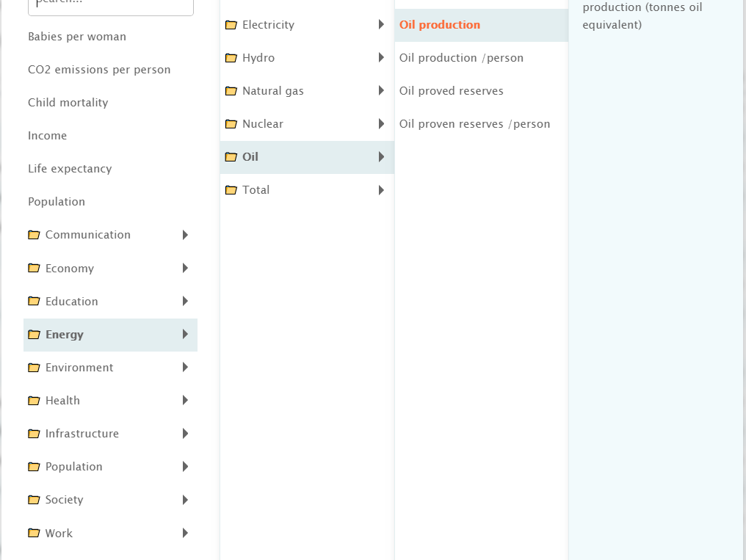Expand the Nuclear subfolder arrow
The height and width of the screenshot is (560, 746).
click(x=381, y=123)
